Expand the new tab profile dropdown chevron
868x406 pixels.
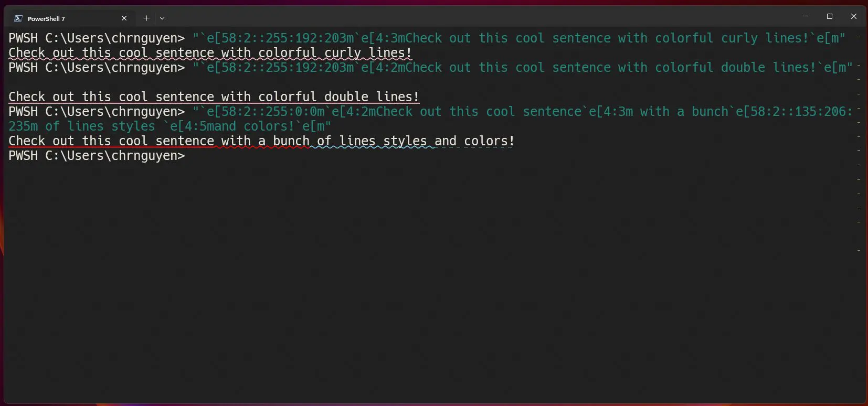tap(162, 18)
